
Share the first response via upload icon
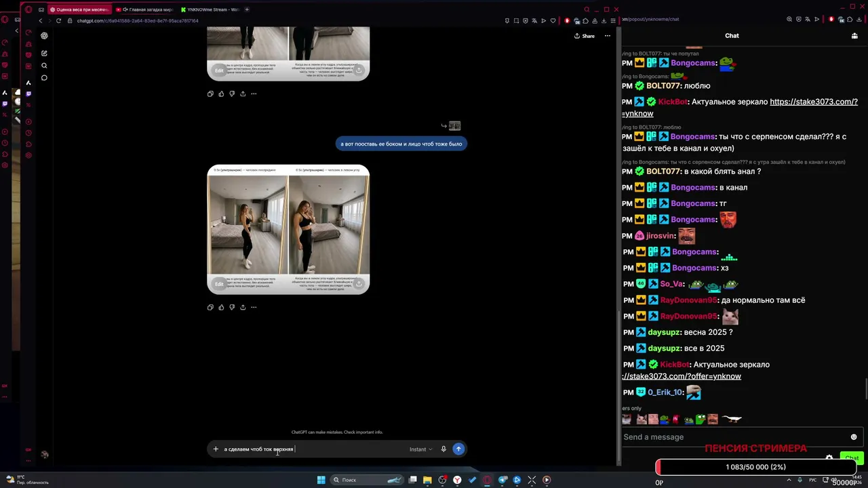[x=243, y=94]
